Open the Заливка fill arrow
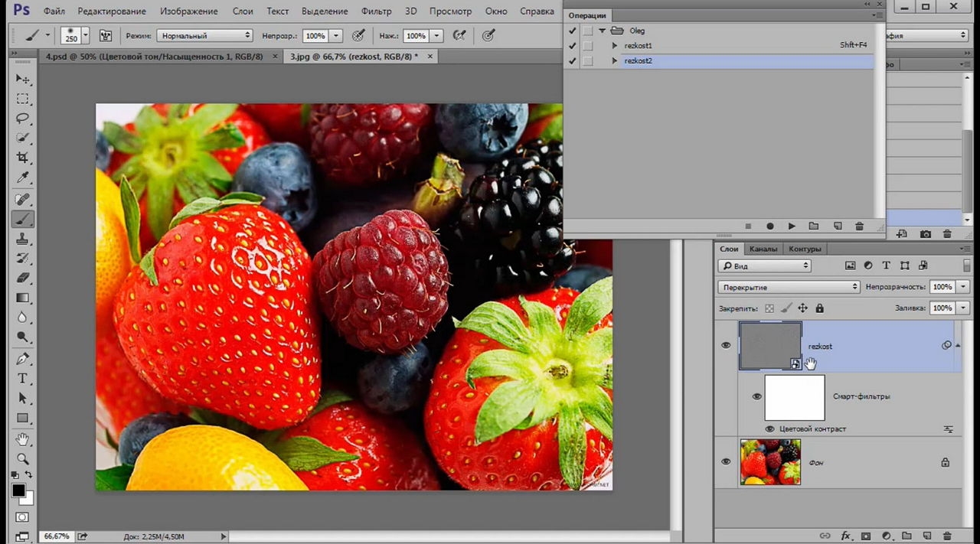The width and height of the screenshot is (980, 544). pos(962,308)
